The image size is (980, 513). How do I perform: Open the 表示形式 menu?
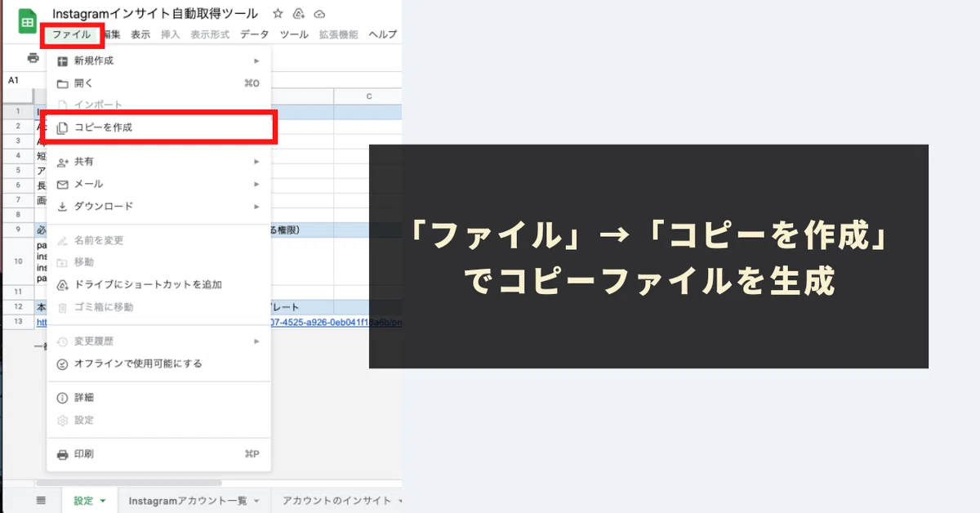[x=210, y=34]
